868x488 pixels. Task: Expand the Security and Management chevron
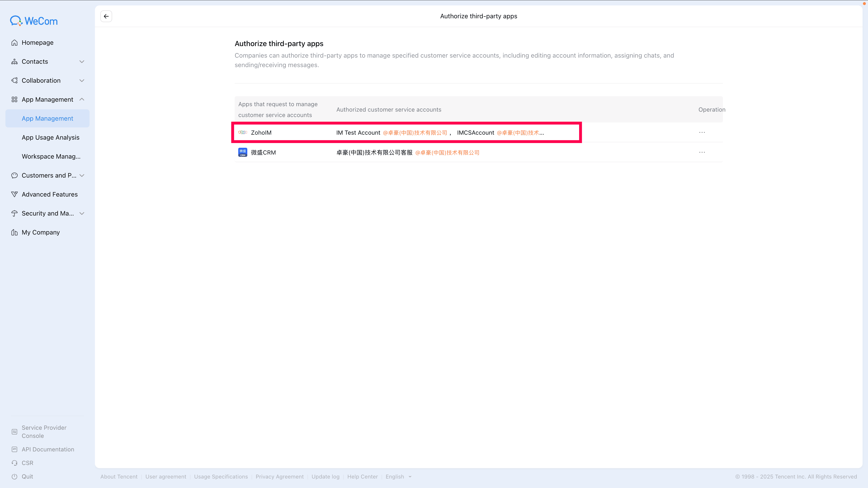[x=82, y=213]
